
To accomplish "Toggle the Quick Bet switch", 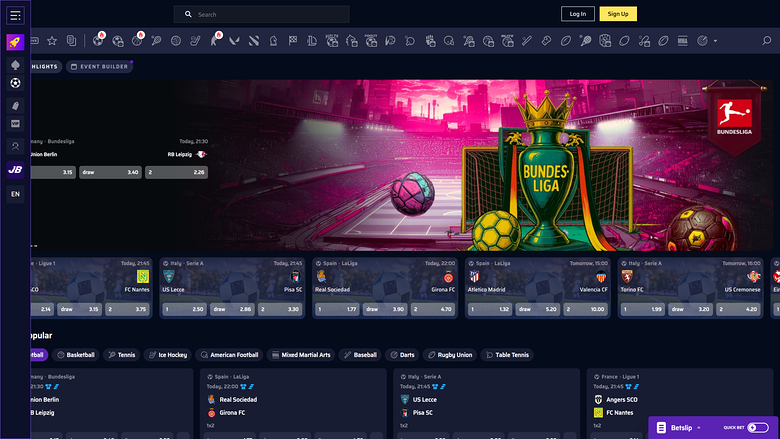I will (758, 428).
